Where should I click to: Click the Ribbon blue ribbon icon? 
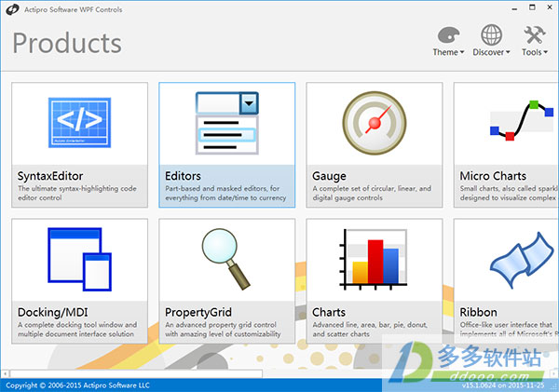point(522,260)
